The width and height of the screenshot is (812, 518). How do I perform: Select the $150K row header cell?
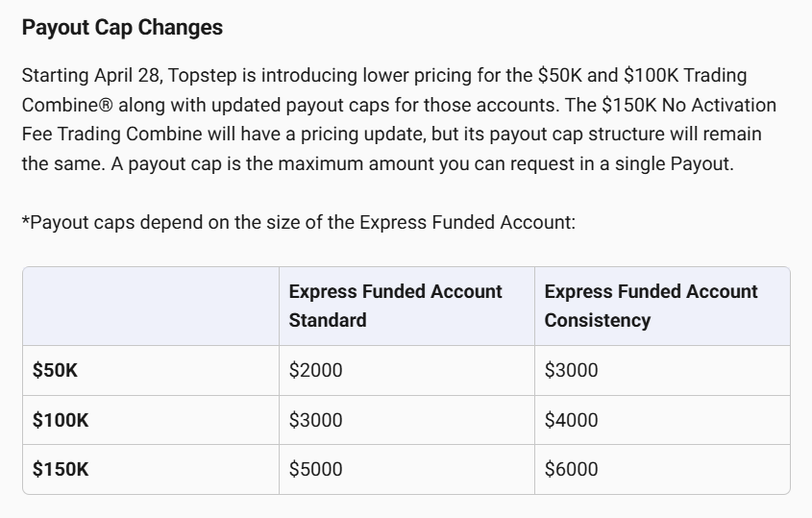[x=151, y=469]
